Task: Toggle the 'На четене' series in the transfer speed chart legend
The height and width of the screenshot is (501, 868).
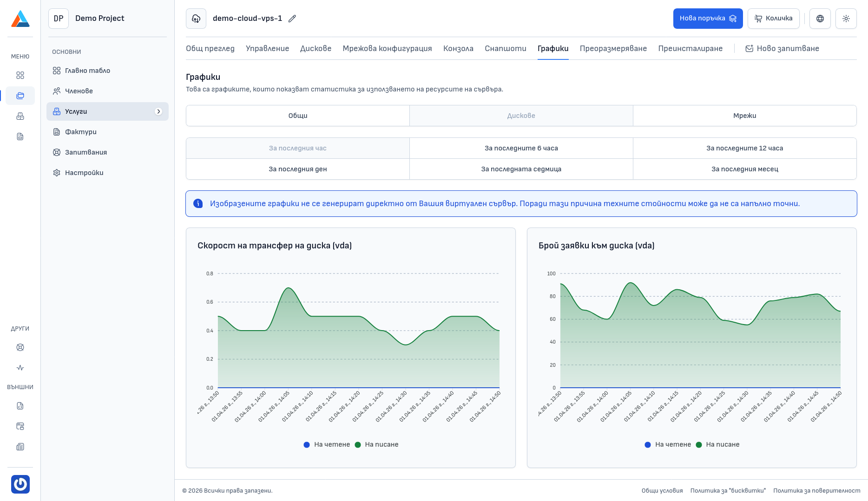Action: click(x=331, y=444)
